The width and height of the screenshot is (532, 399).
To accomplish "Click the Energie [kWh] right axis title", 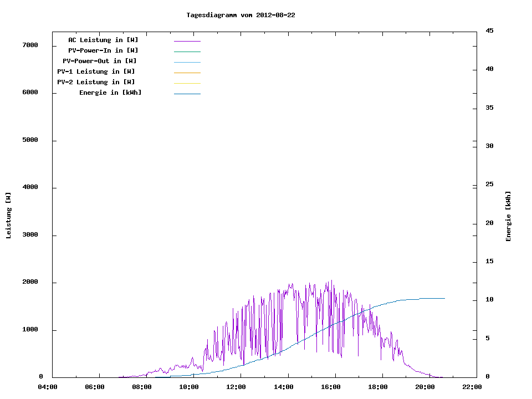I will (508, 216).
